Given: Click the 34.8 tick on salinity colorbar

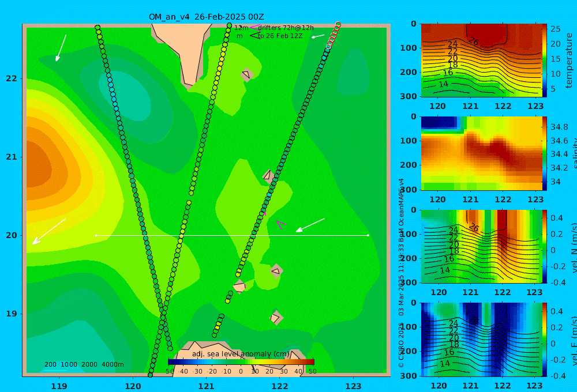Looking at the screenshot, I should click(559, 127).
